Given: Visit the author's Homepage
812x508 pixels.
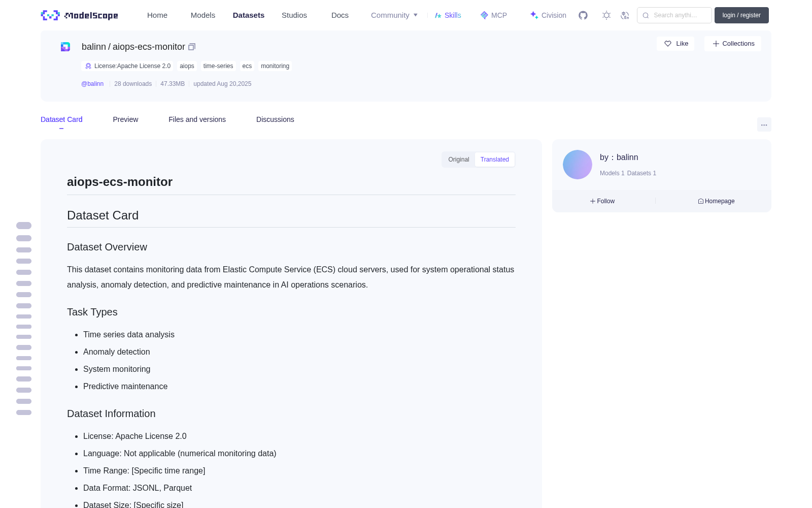Looking at the screenshot, I should [x=716, y=201].
